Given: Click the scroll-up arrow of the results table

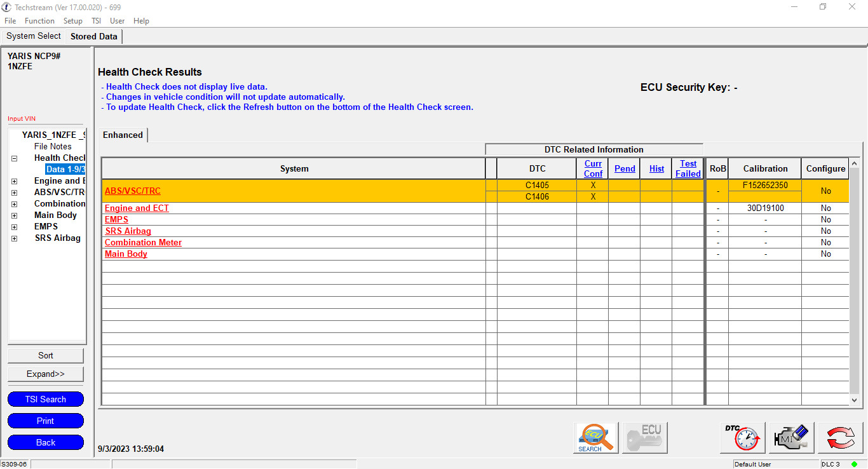Looking at the screenshot, I should click(854, 163).
